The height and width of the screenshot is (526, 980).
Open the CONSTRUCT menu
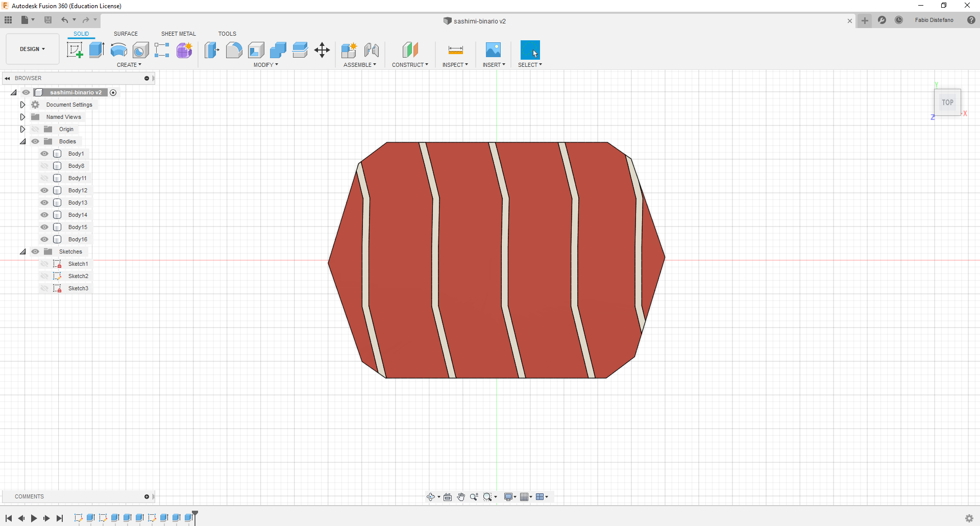point(410,65)
